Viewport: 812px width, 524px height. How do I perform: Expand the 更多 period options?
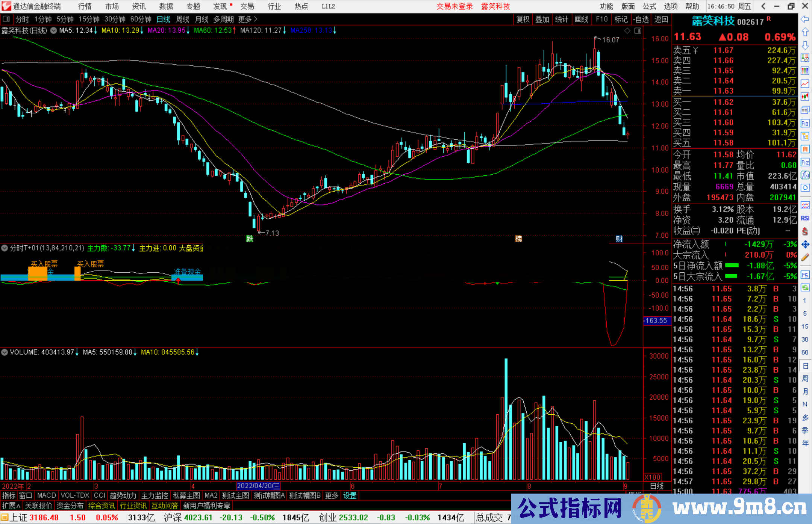[x=248, y=19]
